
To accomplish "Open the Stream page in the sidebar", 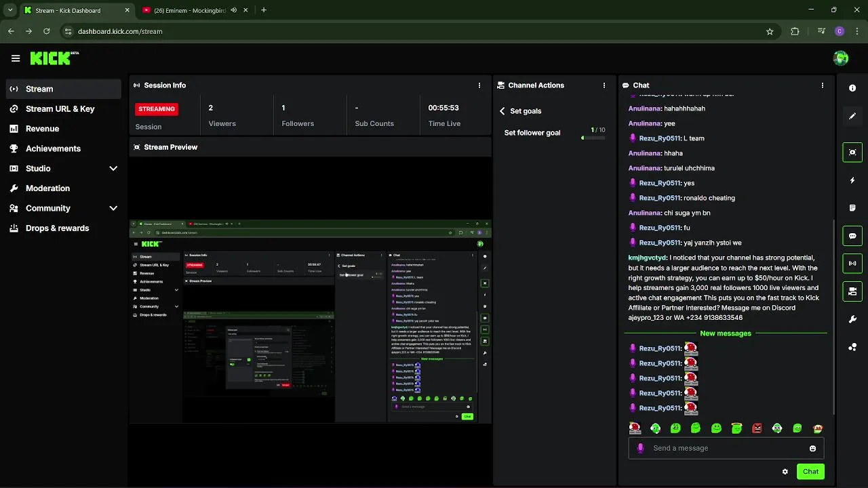I will coord(64,89).
